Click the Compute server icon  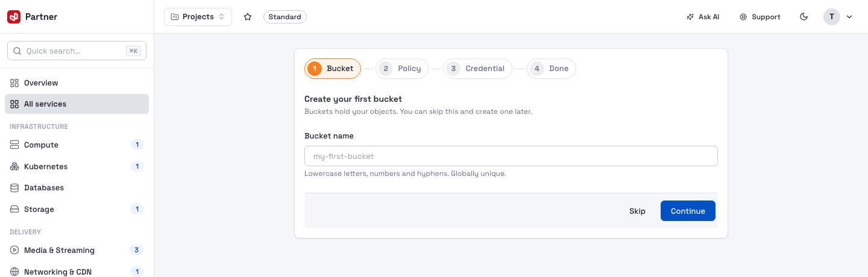pos(14,145)
